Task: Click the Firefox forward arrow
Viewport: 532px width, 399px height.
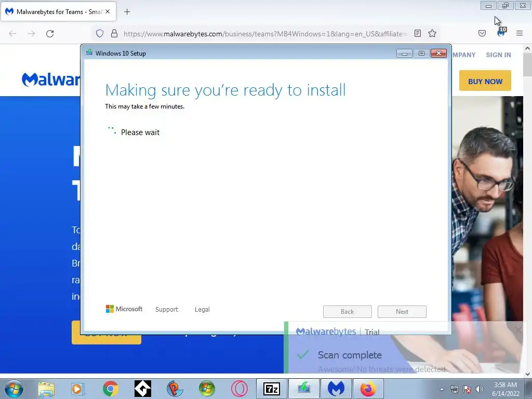Action: tap(31, 34)
